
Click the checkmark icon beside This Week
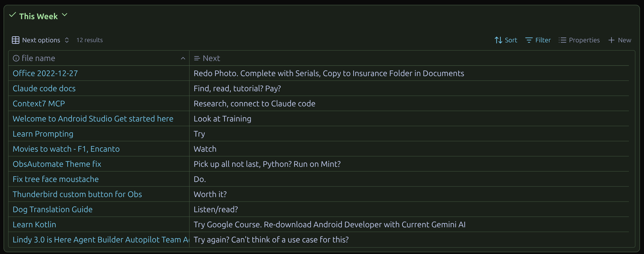click(12, 15)
